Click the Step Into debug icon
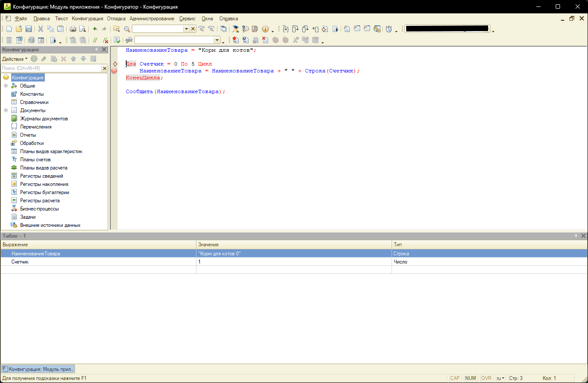The image size is (588, 383). (x=285, y=29)
